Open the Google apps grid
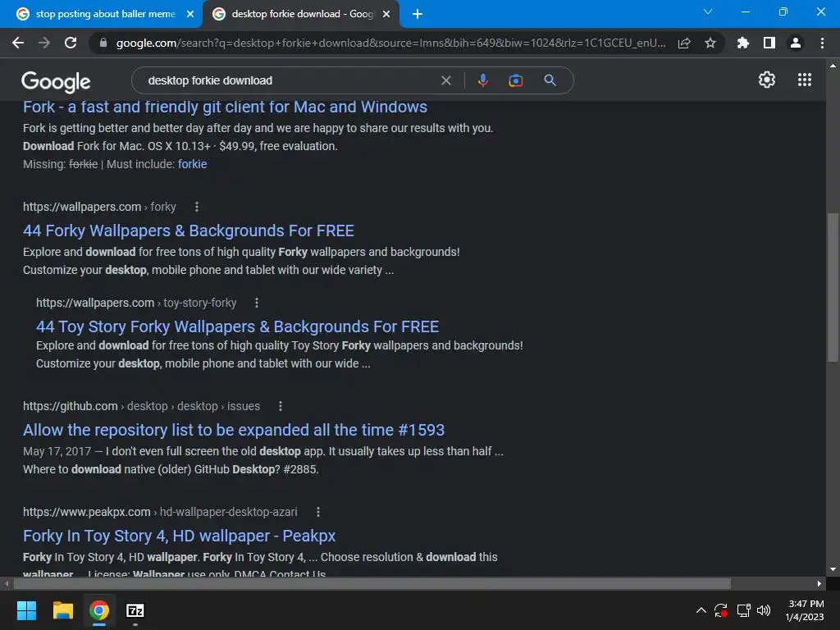The height and width of the screenshot is (630, 840). click(x=805, y=80)
